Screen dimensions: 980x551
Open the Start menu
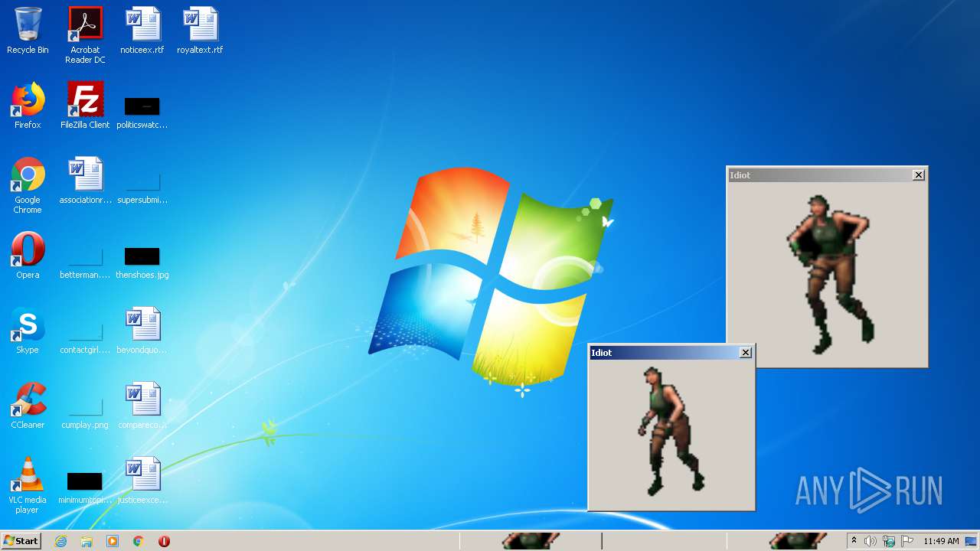[x=21, y=541]
